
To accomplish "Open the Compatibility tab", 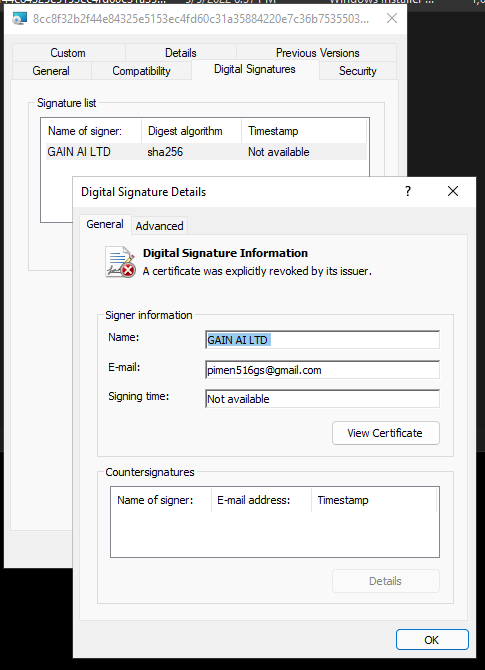I will click(141, 71).
